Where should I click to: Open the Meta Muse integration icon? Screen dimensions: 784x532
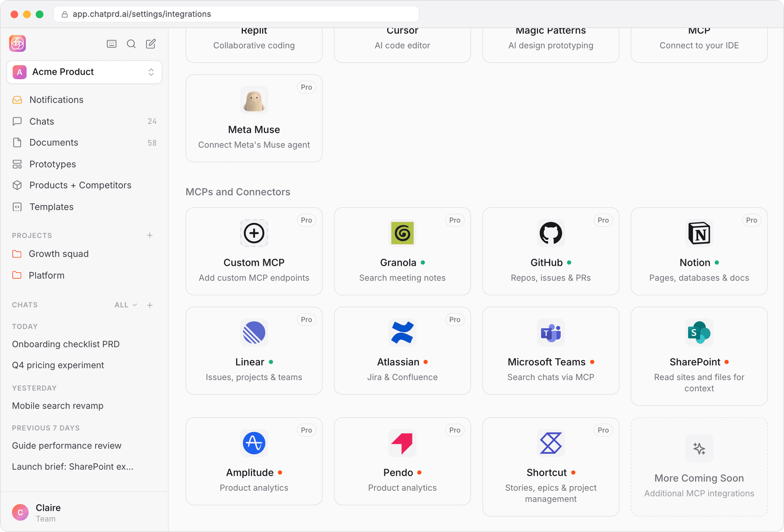point(254,100)
